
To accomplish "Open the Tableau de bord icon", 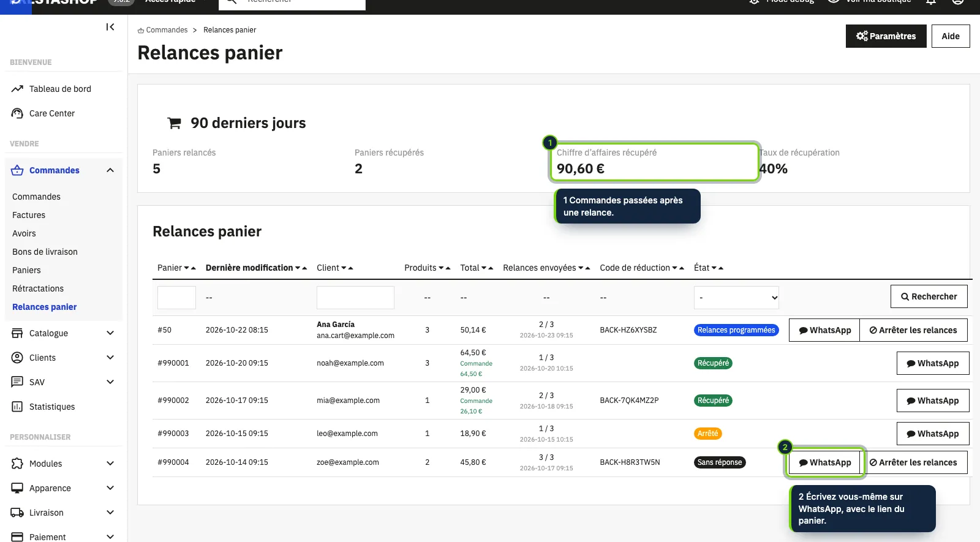I will tap(17, 89).
